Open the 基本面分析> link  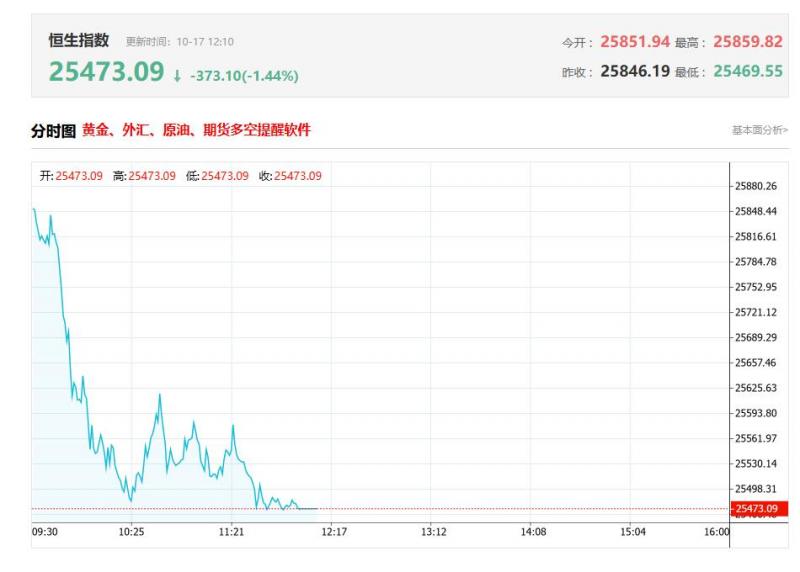(x=760, y=131)
